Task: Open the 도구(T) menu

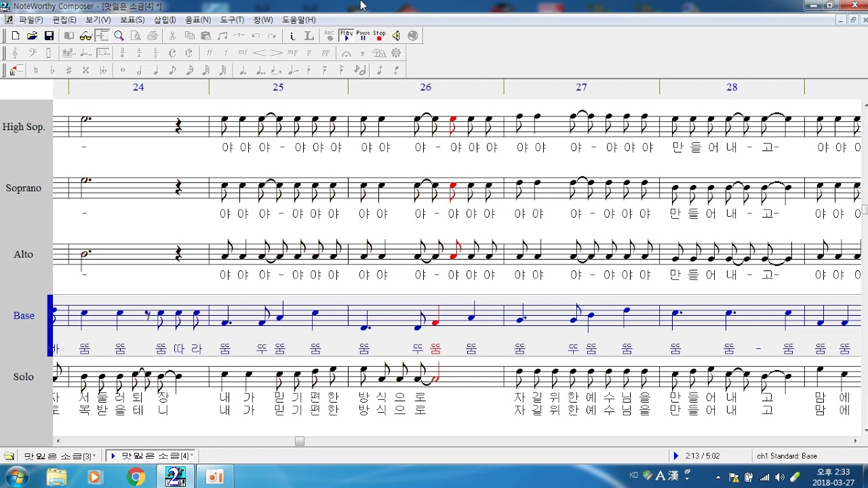Action: tap(232, 20)
